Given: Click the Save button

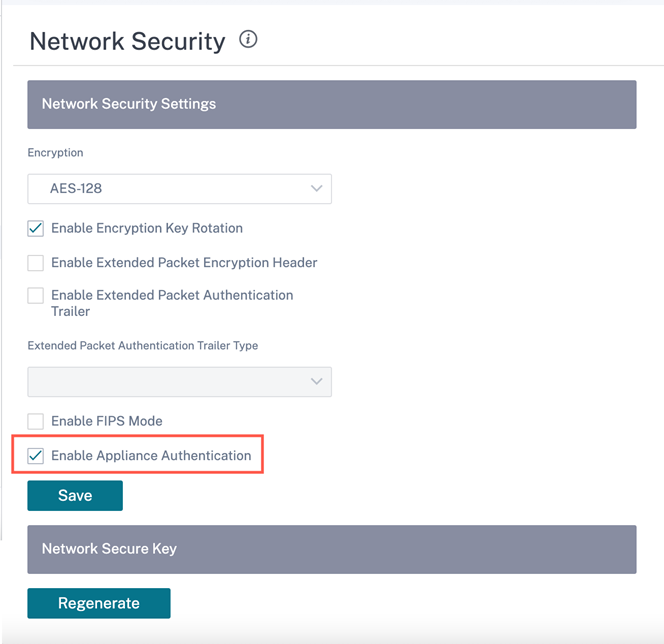Looking at the screenshot, I should (x=75, y=495).
